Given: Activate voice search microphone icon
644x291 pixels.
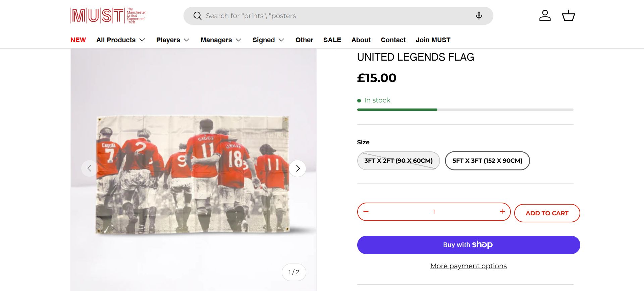Looking at the screenshot, I should pos(479,16).
